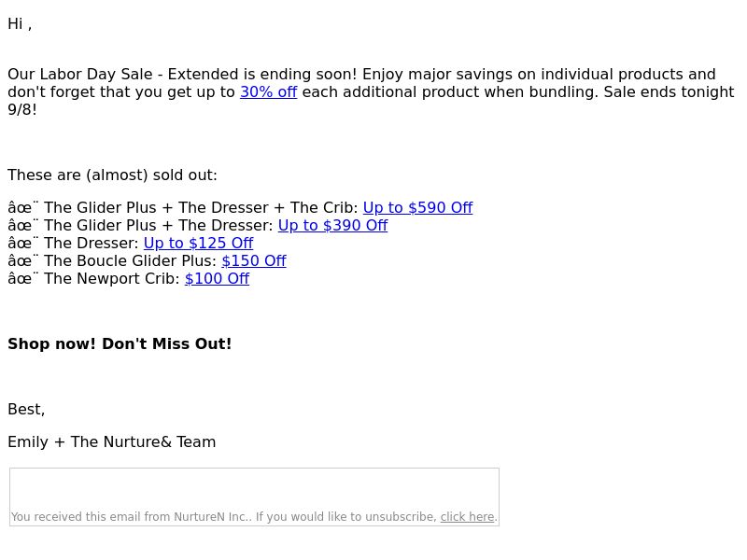Click the Hi greeting at top
747x560 pixels.
pos(20,24)
